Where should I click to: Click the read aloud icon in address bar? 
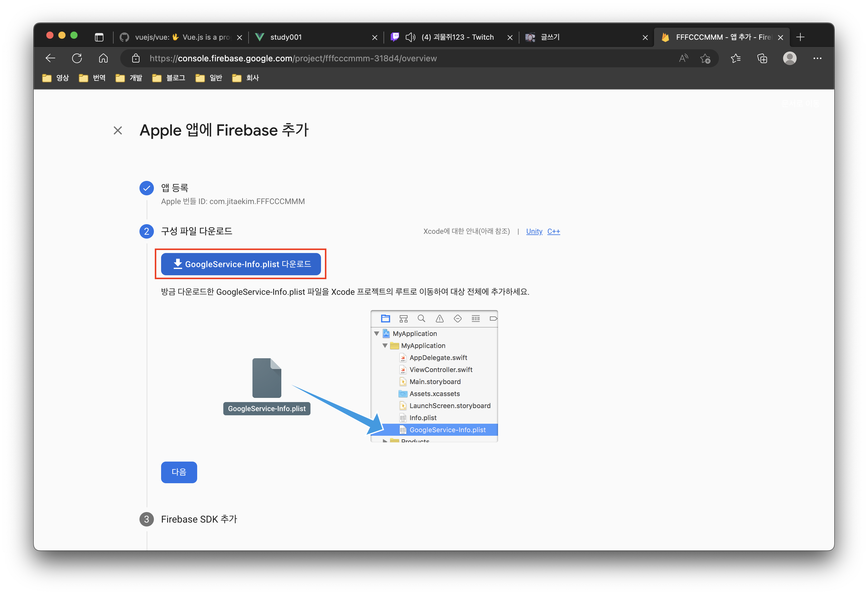click(x=683, y=58)
